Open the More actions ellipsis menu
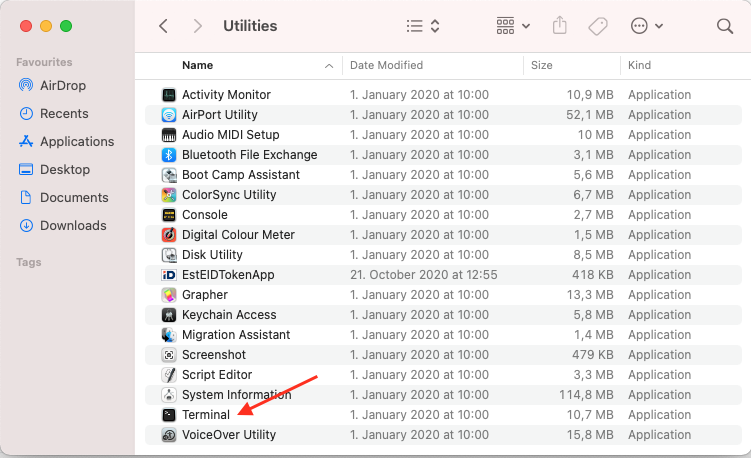The height and width of the screenshot is (458, 751). pyautogui.click(x=647, y=26)
